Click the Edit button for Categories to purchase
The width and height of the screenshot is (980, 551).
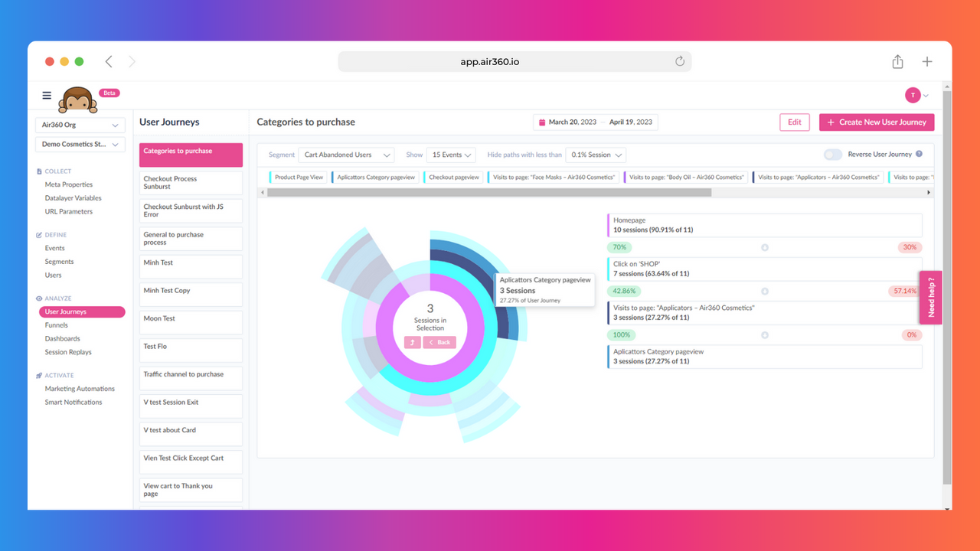point(794,122)
